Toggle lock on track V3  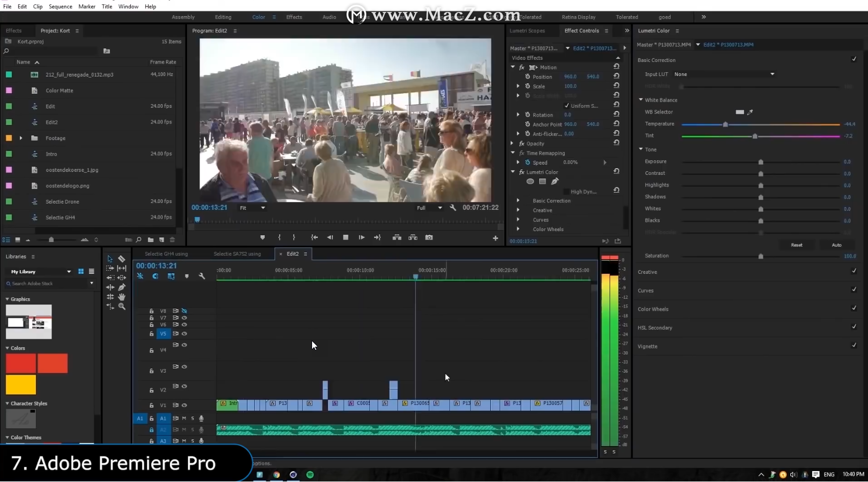(x=152, y=371)
